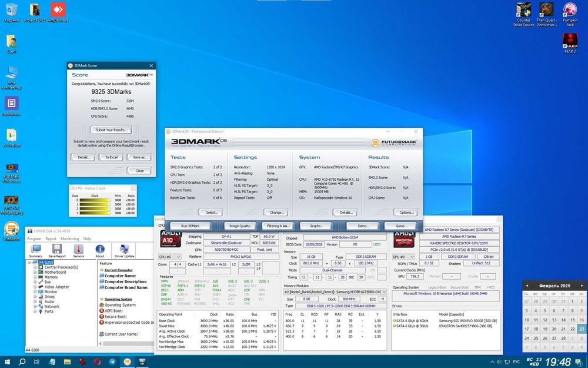Open Task View on taskbar

[36, 362]
